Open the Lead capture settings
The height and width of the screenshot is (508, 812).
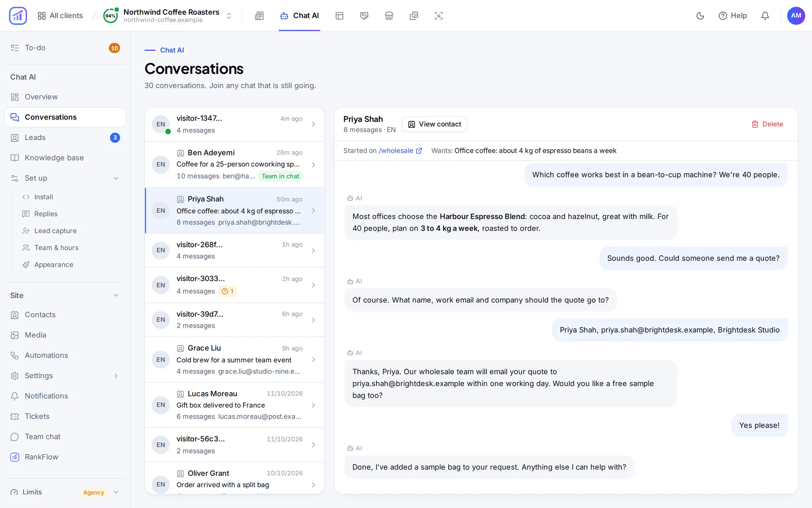(x=55, y=231)
